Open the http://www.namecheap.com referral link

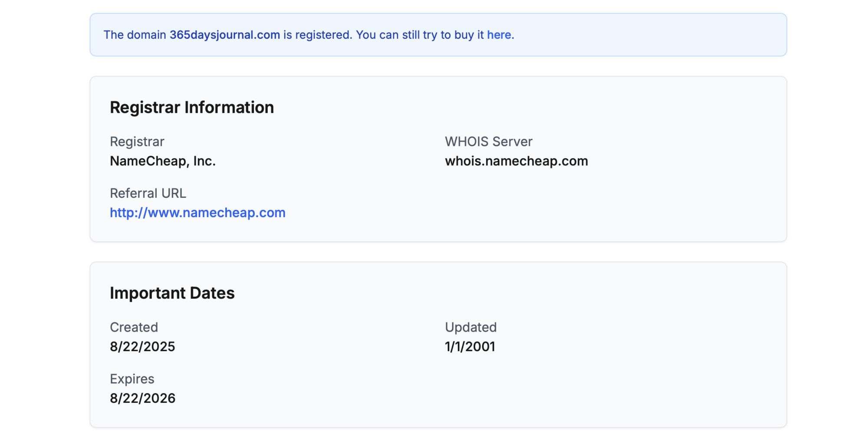coord(197,213)
